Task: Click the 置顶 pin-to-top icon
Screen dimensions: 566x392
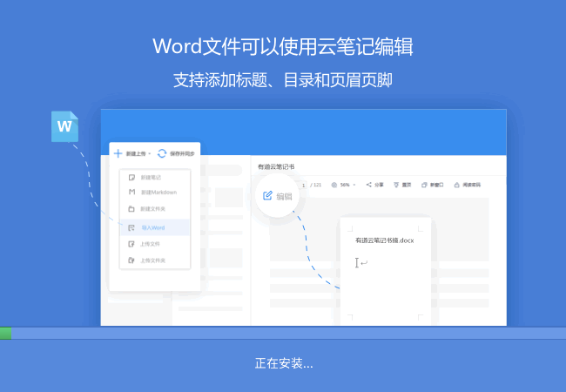Action: [x=396, y=185]
